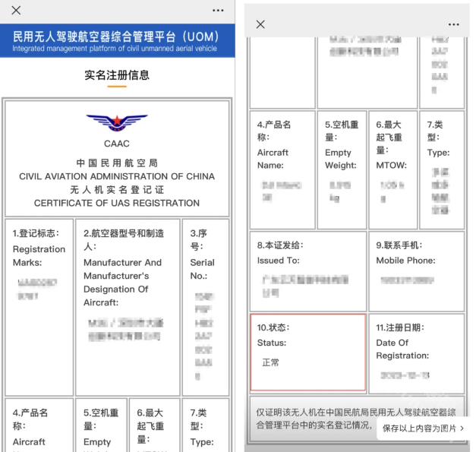Tap the CERTIFICATE OF UAS REGISTRATION heading
476x452 pixels.
coord(116,204)
